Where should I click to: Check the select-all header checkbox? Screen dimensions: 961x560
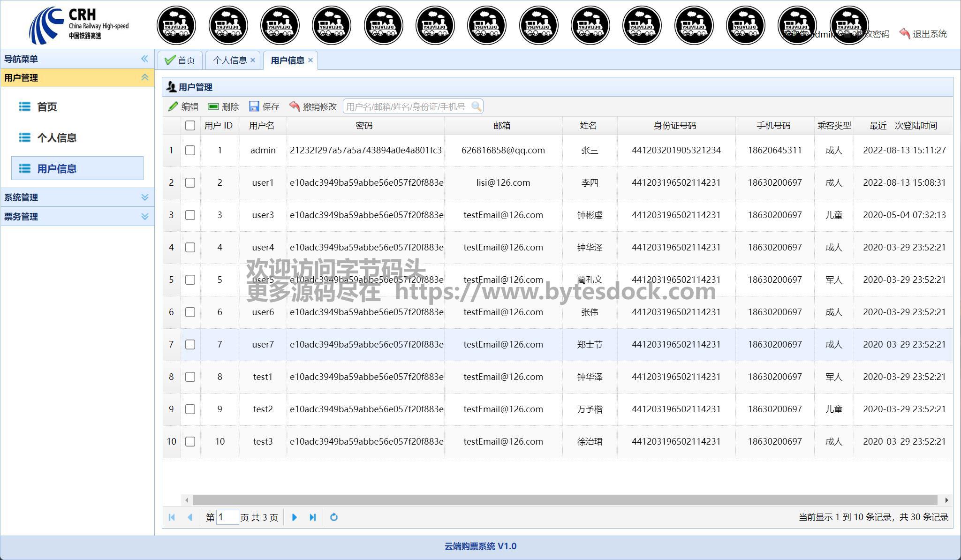[x=190, y=125]
